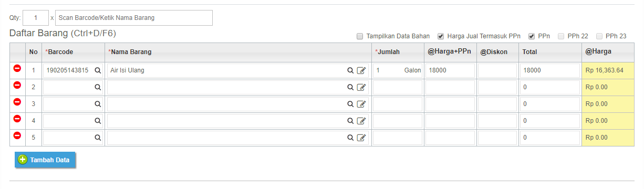
Task: Delete row 3 using red minus icon
Action: click(x=17, y=102)
